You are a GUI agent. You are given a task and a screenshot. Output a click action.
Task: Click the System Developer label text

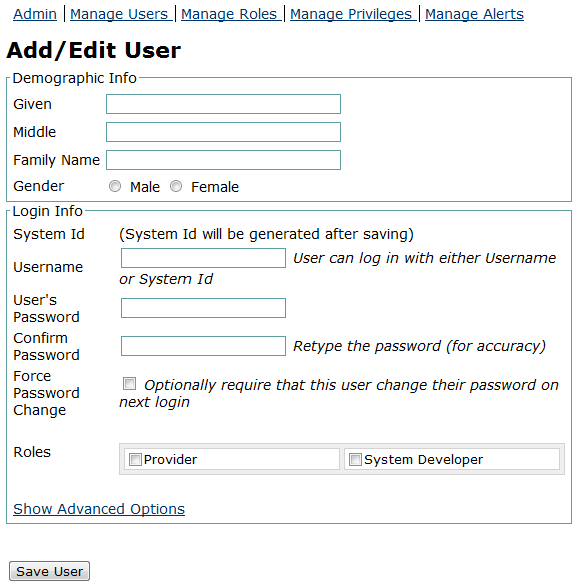pyautogui.click(x=423, y=460)
